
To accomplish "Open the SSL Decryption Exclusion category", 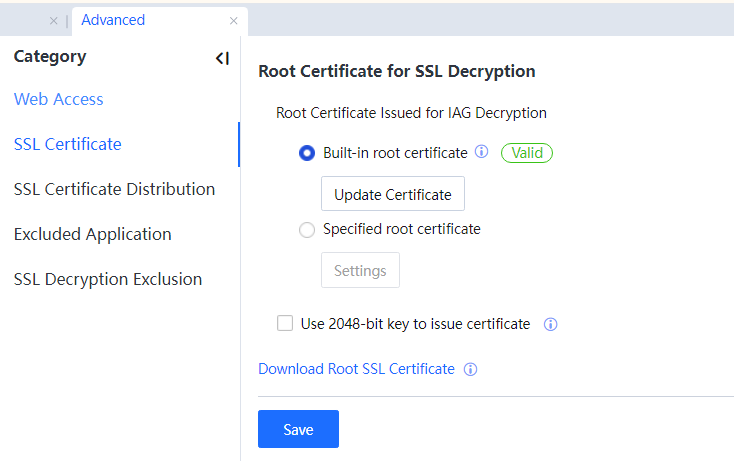I will (108, 279).
